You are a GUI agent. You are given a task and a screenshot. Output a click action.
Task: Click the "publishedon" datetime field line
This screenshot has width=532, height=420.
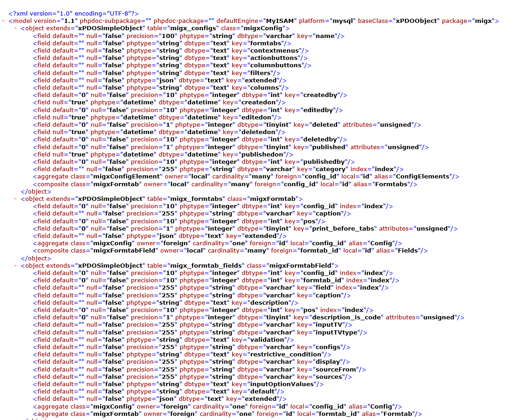[x=163, y=155]
